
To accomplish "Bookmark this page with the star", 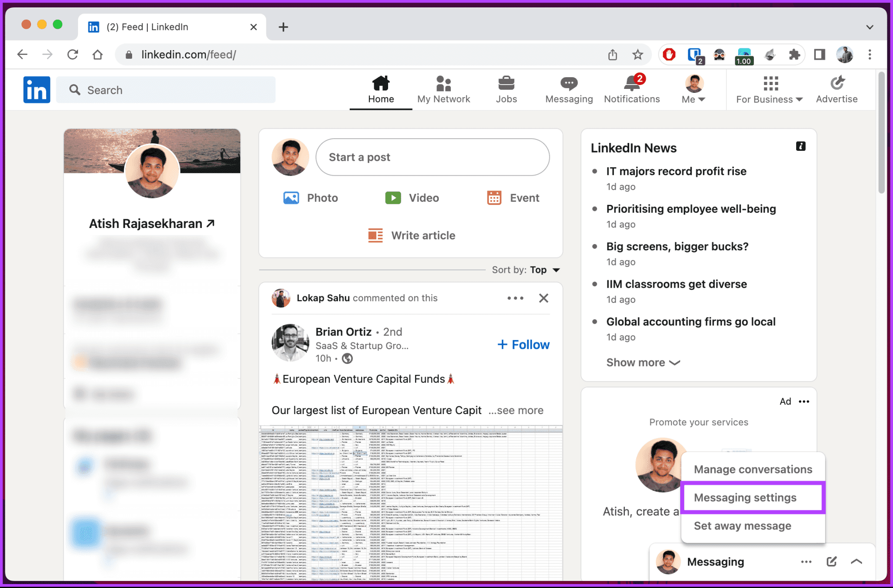I will [637, 54].
